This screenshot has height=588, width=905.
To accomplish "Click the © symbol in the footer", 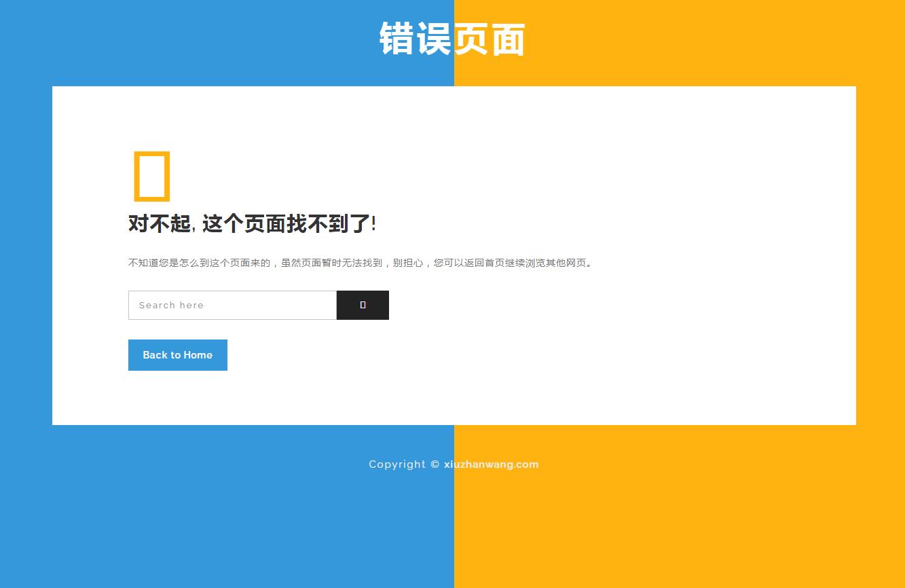I will point(435,464).
